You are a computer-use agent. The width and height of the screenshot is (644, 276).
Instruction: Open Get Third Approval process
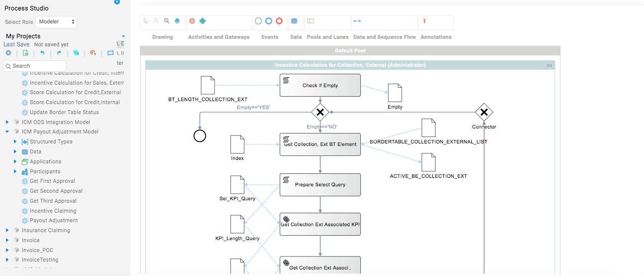(x=53, y=201)
